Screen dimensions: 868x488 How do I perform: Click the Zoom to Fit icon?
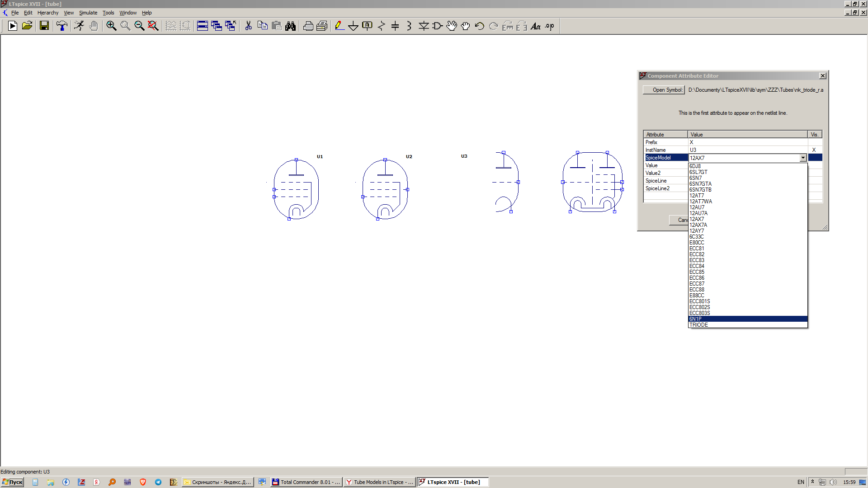pyautogui.click(x=153, y=26)
